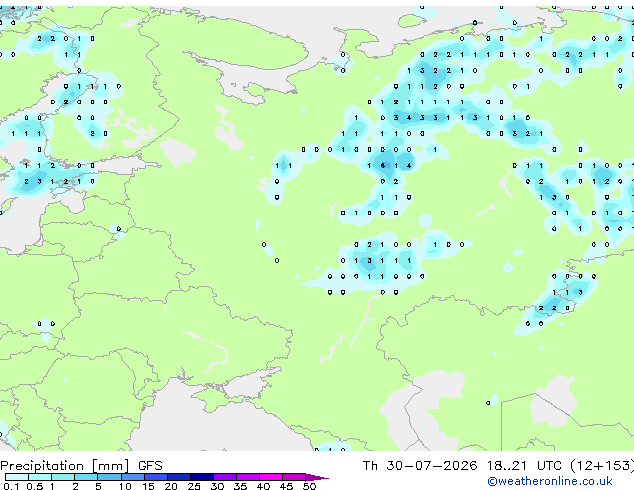Click the 15–20 mm legend swatch
The height and width of the screenshot is (490, 634).
[155, 477]
